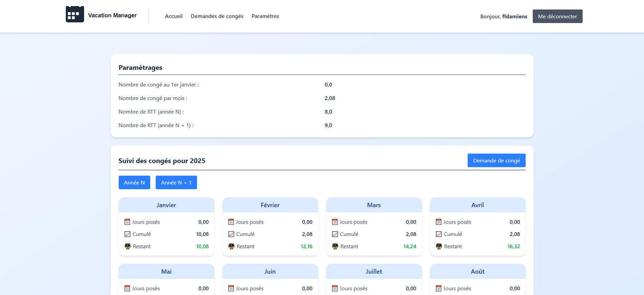
Task: Click the Vacation Manager calendar logo
Action: (75, 15)
